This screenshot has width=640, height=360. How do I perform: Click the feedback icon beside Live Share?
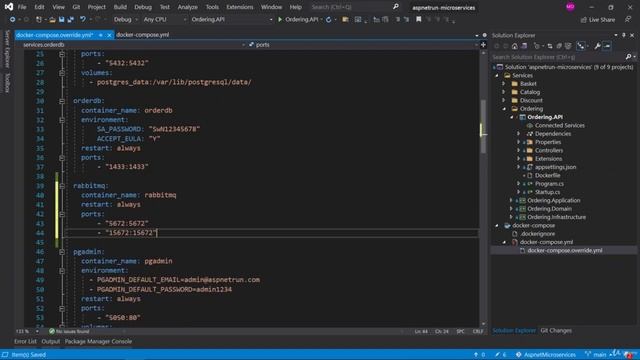coord(628,19)
